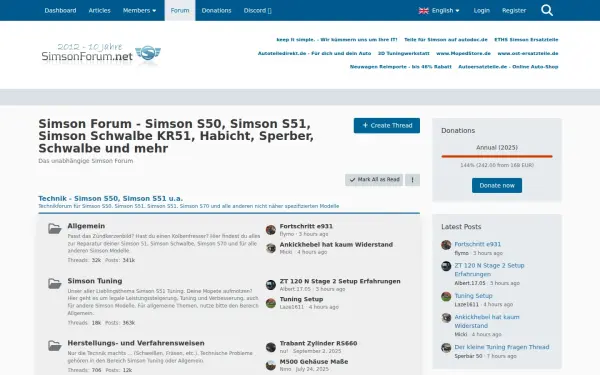Click the Donate now button
This screenshot has height=375, width=600.
click(497, 186)
